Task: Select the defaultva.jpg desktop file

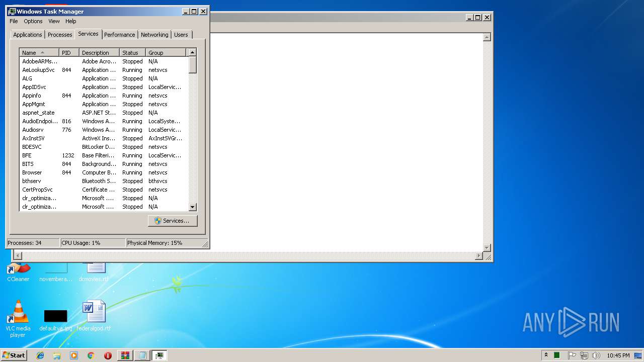Action: click(x=55, y=320)
